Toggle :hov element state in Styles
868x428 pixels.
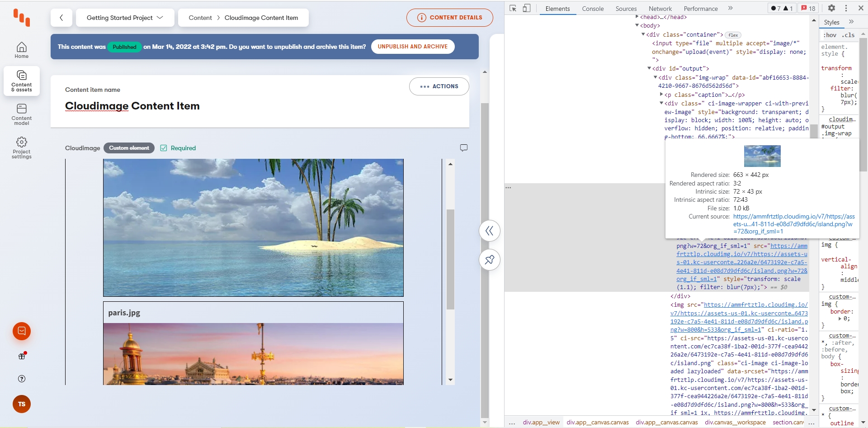pos(830,35)
